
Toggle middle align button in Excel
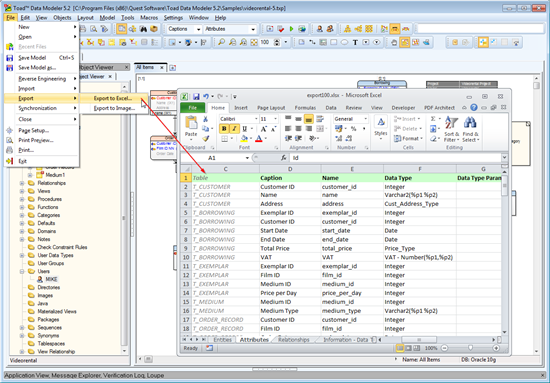tap(299, 119)
